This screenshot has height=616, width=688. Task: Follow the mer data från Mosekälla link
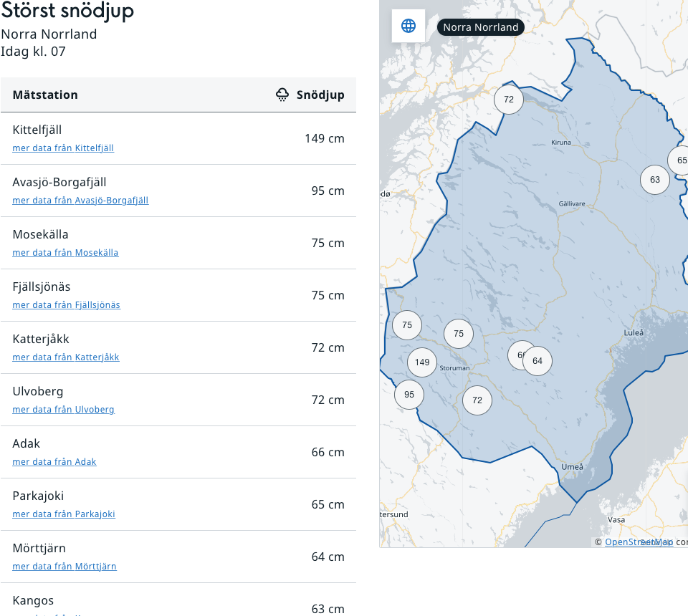pyautogui.click(x=65, y=253)
